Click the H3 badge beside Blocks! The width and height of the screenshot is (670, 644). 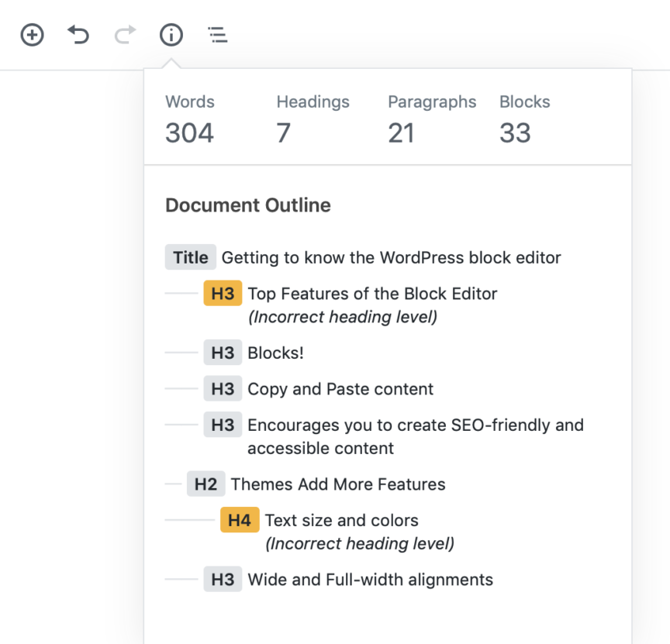pyautogui.click(x=223, y=353)
